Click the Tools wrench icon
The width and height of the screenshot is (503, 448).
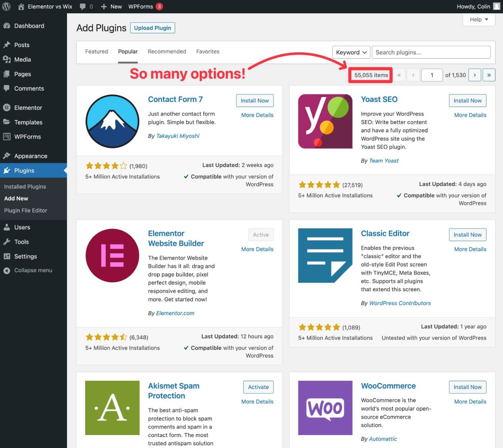(6, 242)
